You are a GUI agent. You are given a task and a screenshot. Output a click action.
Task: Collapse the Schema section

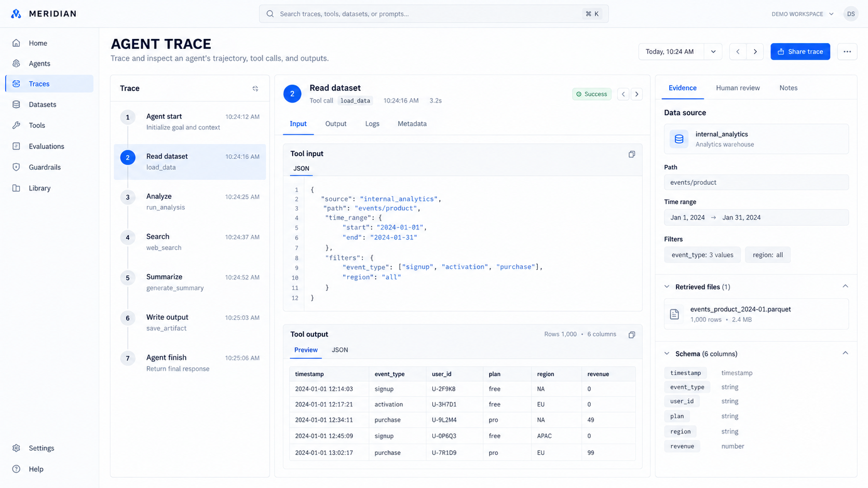coord(845,354)
